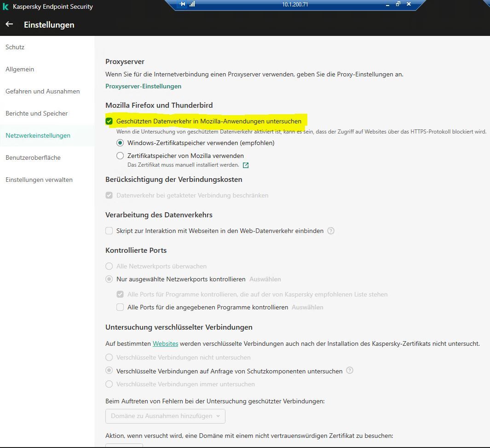Check the connection signal strength icon
Screen dimensions: 490x448
click(x=192, y=4)
